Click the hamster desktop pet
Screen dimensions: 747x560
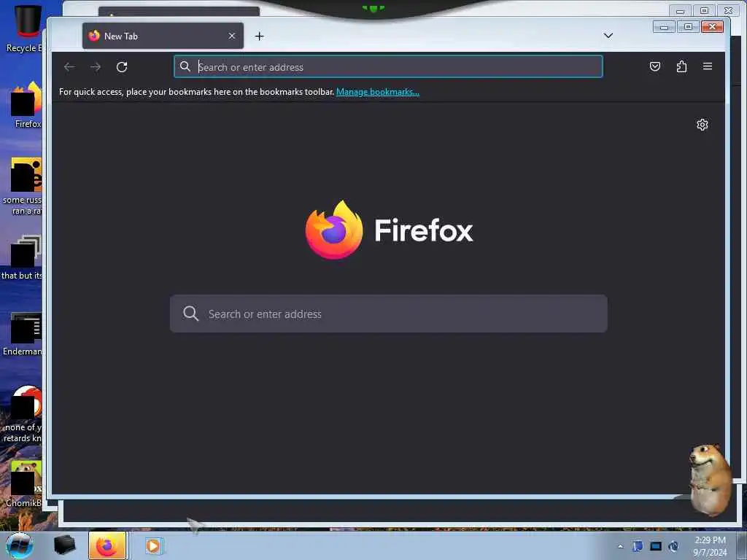tap(709, 478)
